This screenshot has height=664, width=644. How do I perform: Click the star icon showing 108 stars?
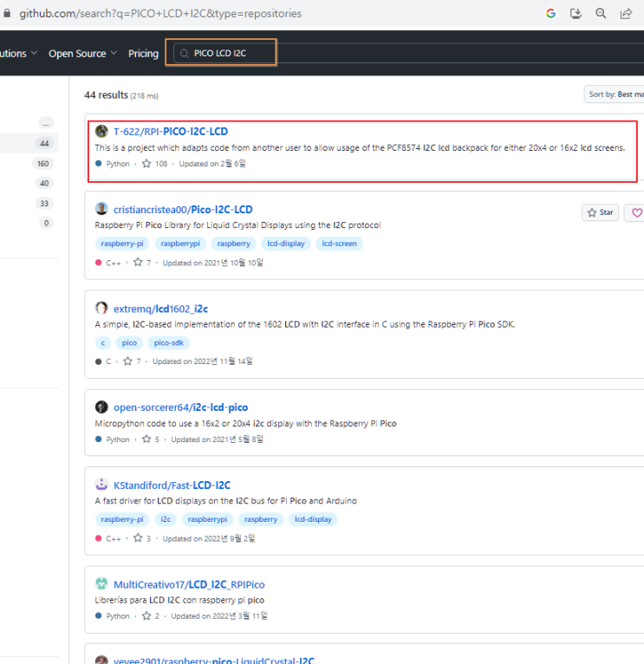click(x=146, y=164)
